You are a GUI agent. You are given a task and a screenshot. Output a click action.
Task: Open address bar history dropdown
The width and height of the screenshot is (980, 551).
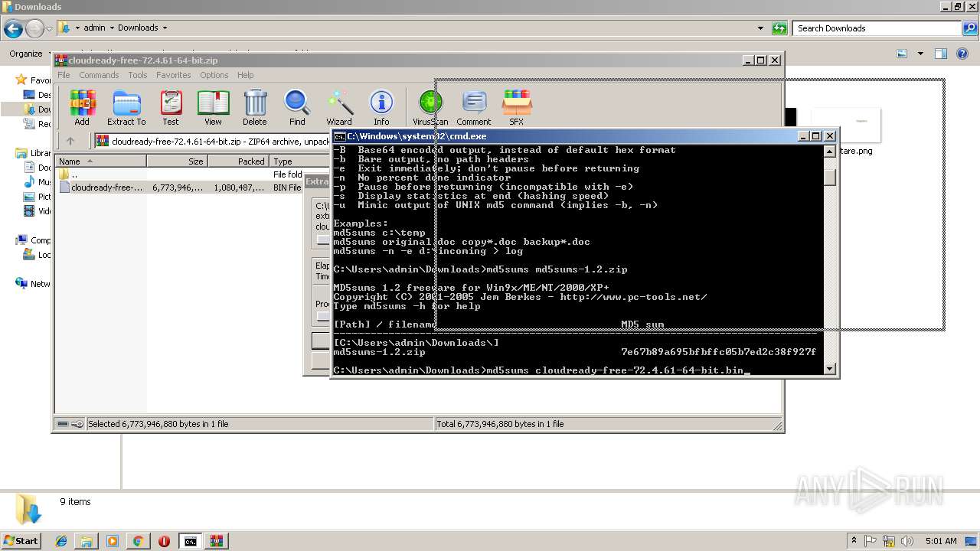pyautogui.click(x=760, y=28)
